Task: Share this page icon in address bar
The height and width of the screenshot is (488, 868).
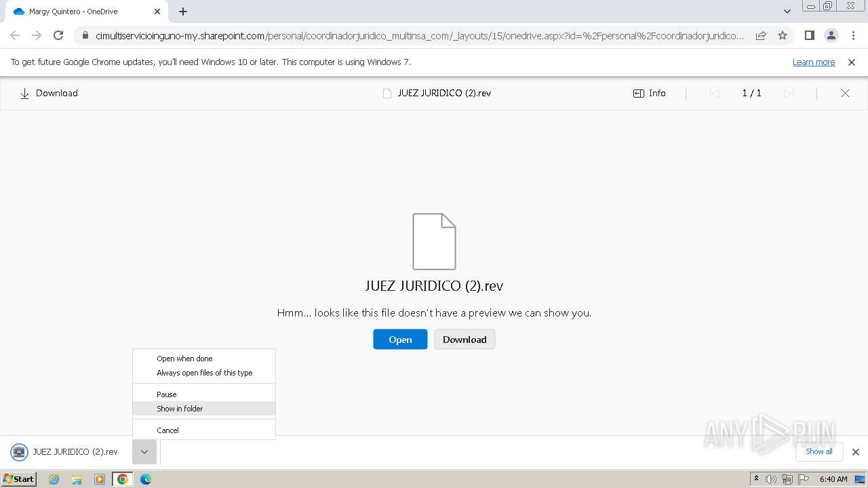Action: [x=761, y=35]
